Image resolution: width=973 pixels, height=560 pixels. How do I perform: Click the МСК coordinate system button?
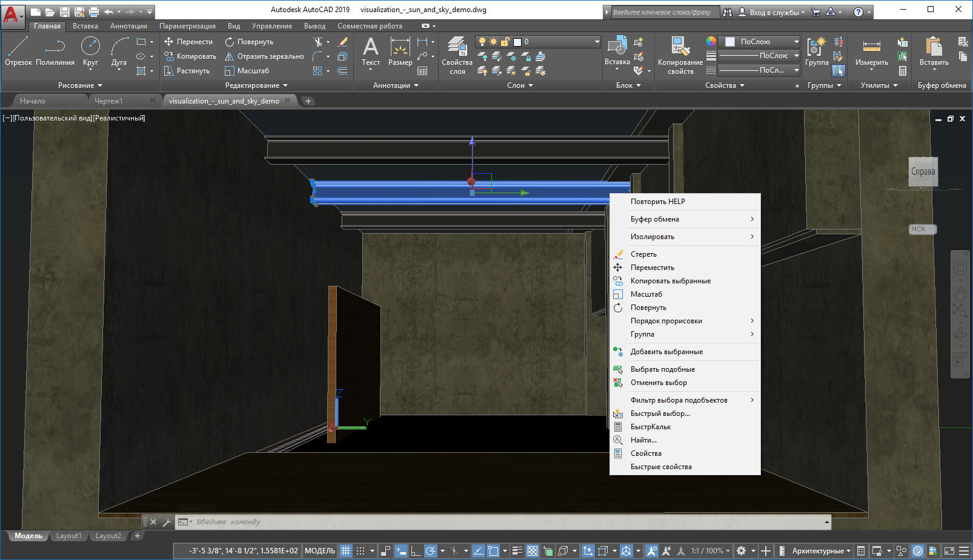tap(923, 229)
